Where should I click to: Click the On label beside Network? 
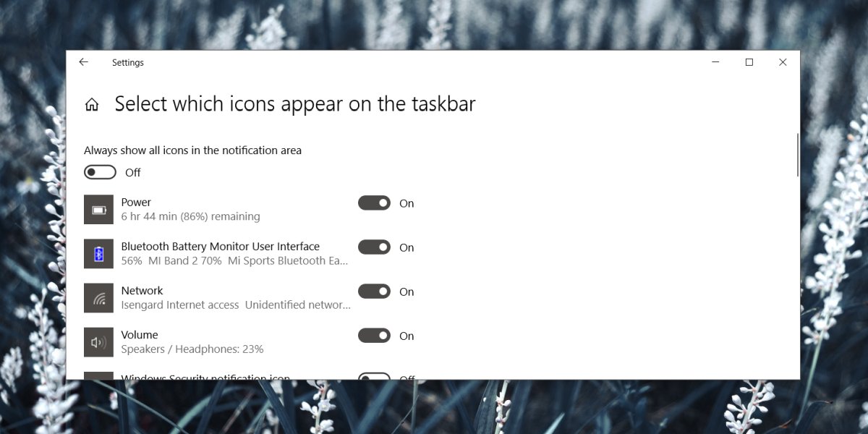(407, 292)
